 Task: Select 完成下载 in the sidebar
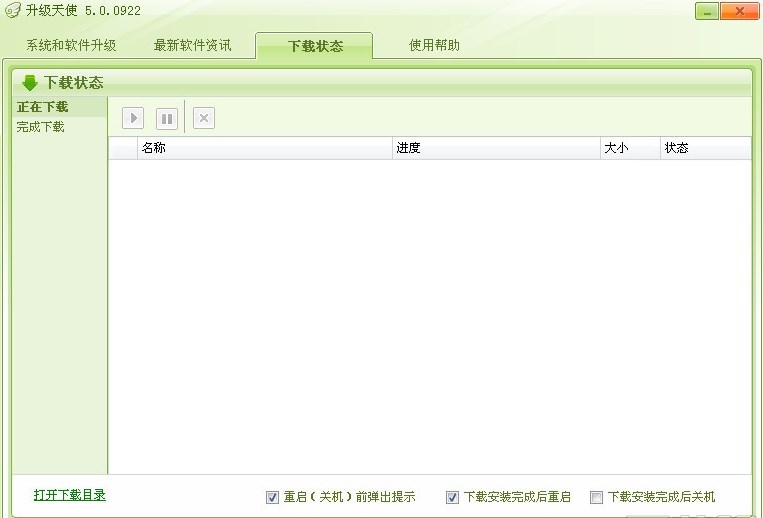coord(59,127)
